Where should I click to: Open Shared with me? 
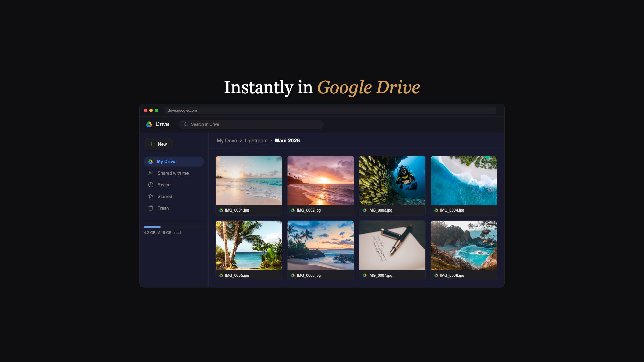pyautogui.click(x=174, y=173)
